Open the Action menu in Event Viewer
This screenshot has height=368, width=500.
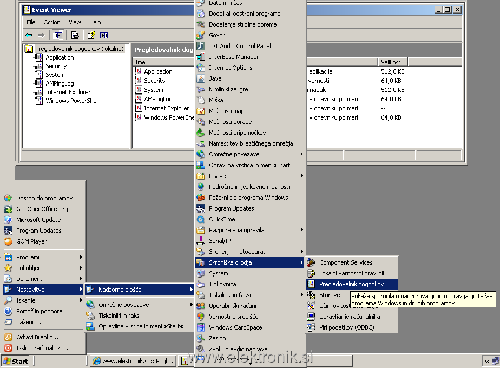(52, 22)
